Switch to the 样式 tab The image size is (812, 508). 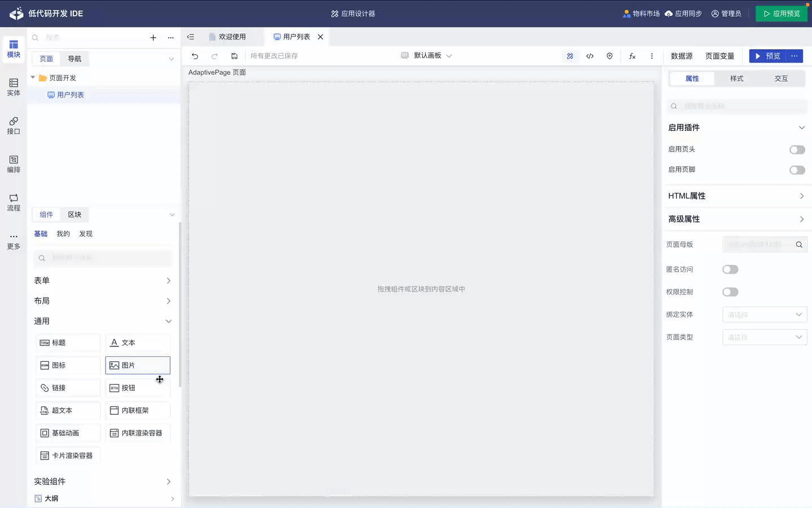pos(736,78)
